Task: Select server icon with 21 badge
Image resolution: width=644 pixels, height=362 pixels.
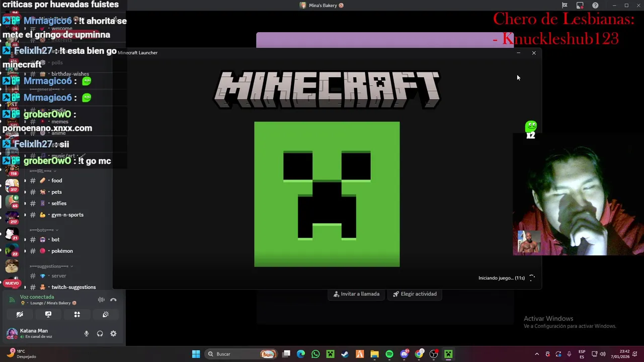Action: [x=12, y=234]
